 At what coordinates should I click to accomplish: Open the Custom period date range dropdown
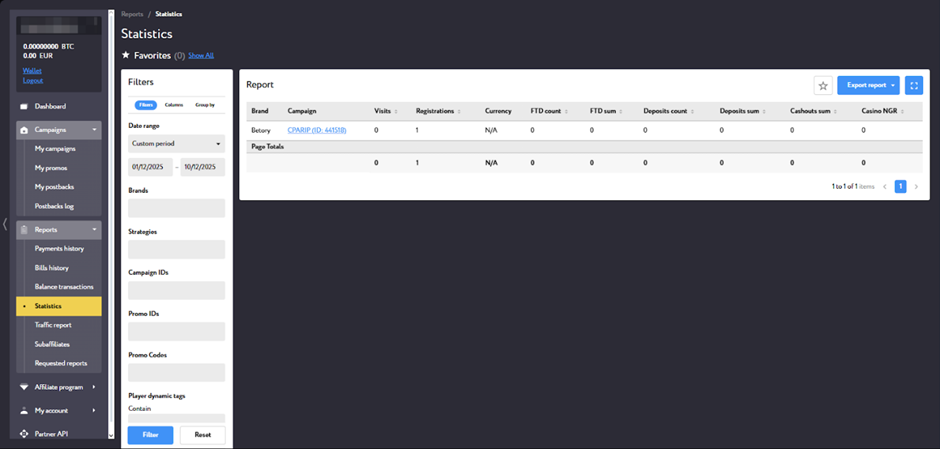pos(176,144)
